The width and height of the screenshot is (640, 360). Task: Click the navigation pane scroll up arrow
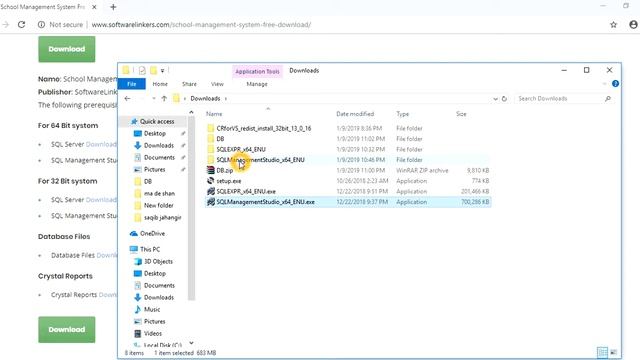tap(191, 112)
